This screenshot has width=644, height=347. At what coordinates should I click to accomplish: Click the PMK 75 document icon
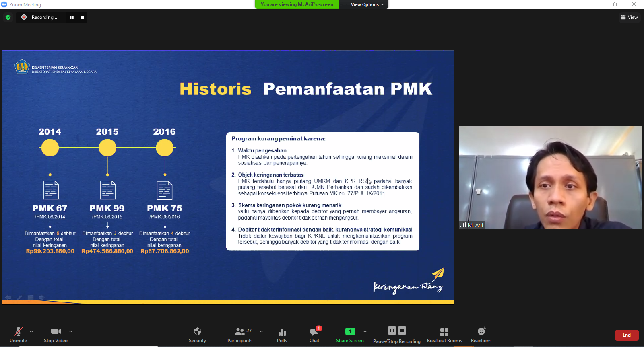[165, 190]
